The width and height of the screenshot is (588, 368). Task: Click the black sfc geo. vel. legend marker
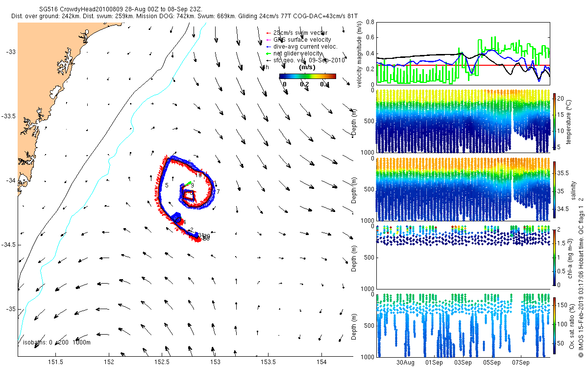coord(269,60)
